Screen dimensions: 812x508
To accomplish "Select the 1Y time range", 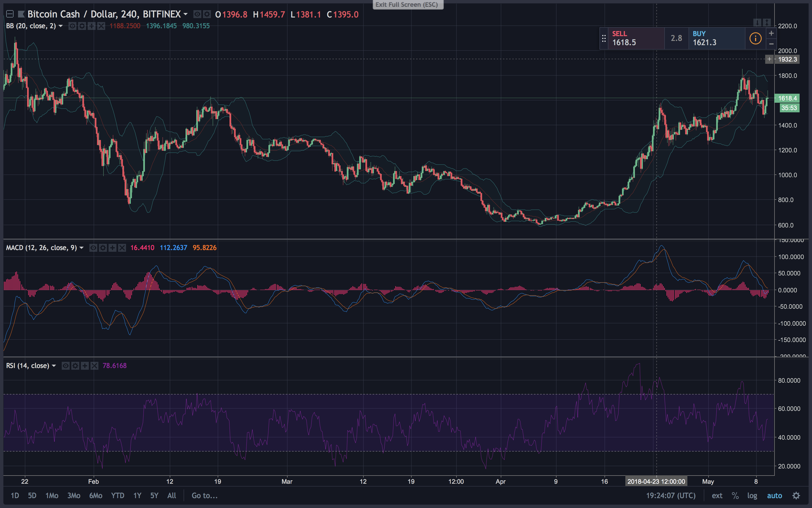I will click(137, 496).
